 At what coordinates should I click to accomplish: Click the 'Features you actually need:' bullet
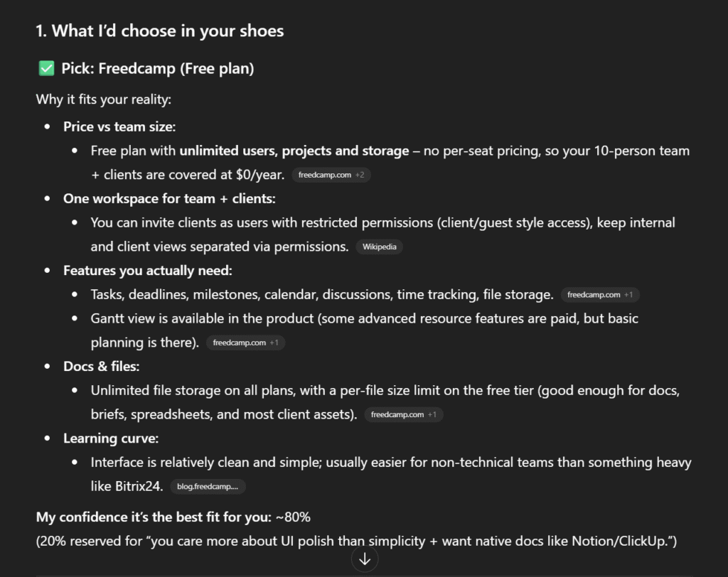148,270
